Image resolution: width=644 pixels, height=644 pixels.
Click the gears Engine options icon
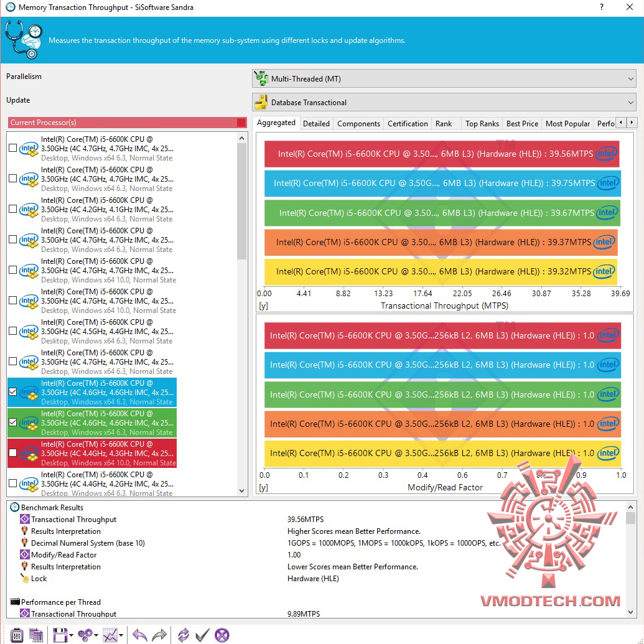pos(85,635)
